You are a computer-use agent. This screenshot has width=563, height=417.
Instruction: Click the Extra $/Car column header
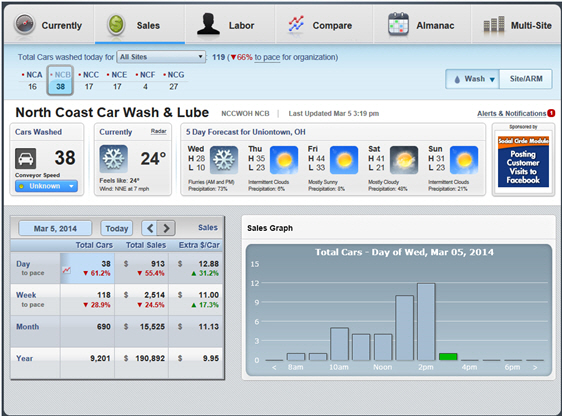coord(199,245)
